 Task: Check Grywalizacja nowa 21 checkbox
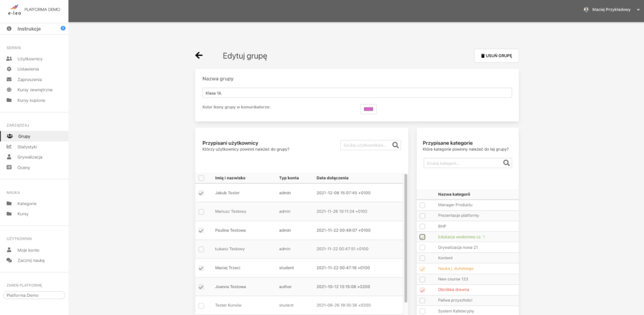pyautogui.click(x=422, y=248)
